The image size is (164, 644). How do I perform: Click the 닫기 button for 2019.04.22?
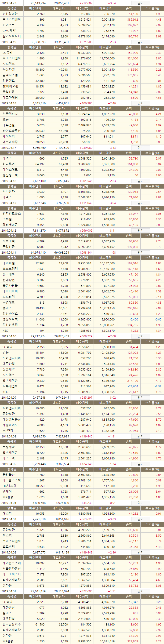[141, 3]
